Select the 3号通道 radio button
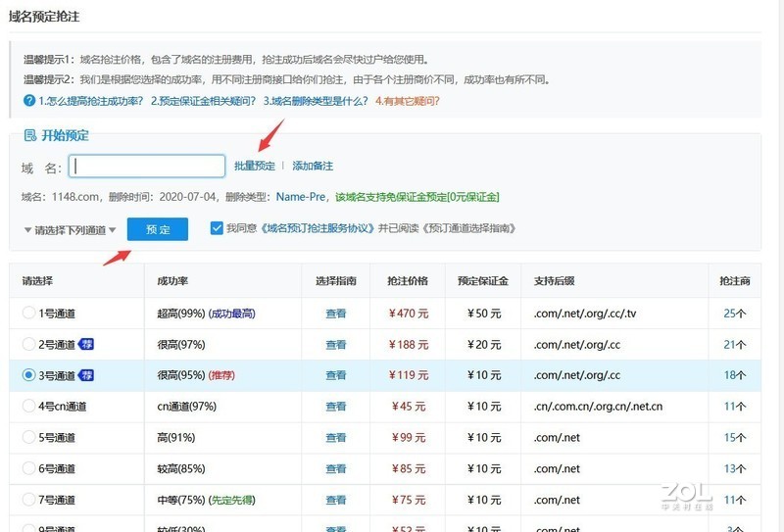Screen dimensions: 784x532 pyautogui.click(x=29, y=375)
